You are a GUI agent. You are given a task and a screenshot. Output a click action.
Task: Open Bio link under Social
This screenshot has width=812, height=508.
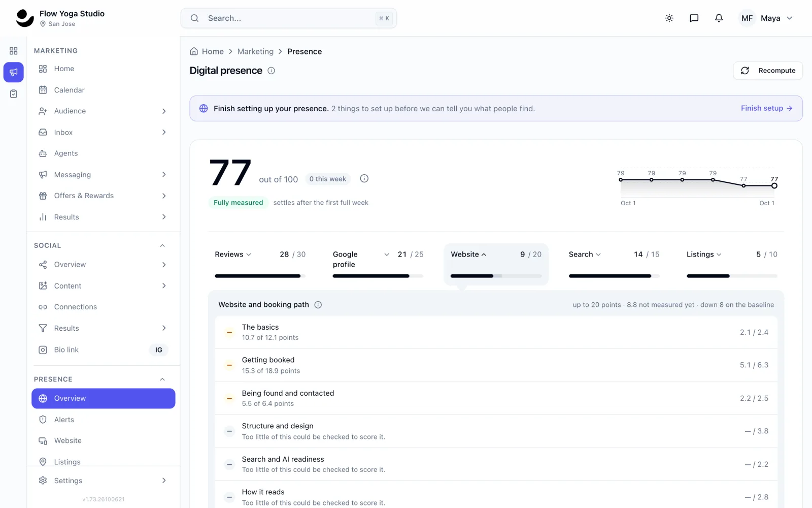(x=103, y=350)
